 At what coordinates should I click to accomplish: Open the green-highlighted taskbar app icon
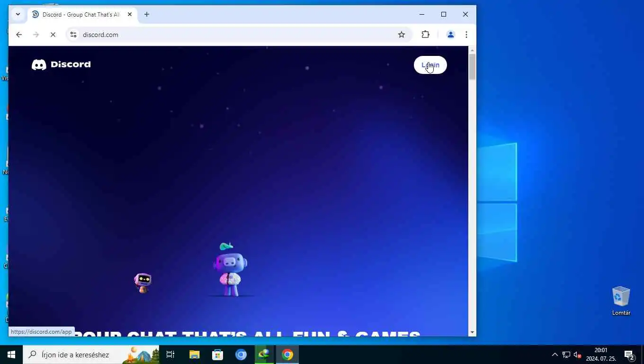[x=264, y=355]
